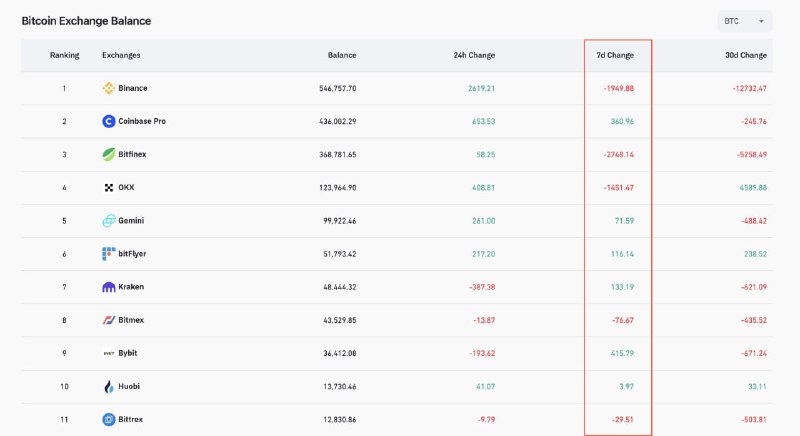Click Huobi 7d change 3.97
This screenshot has width=800, height=436.
pyautogui.click(x=627, y=387)
